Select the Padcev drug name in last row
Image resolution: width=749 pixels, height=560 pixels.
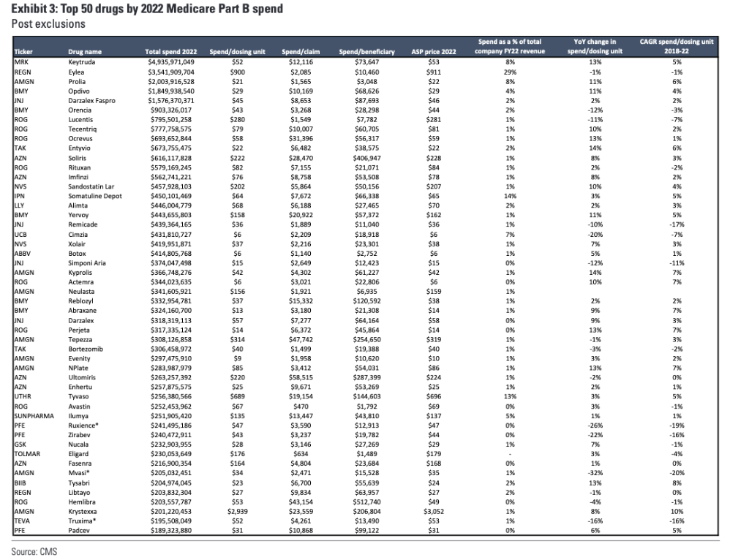[79, 531]
